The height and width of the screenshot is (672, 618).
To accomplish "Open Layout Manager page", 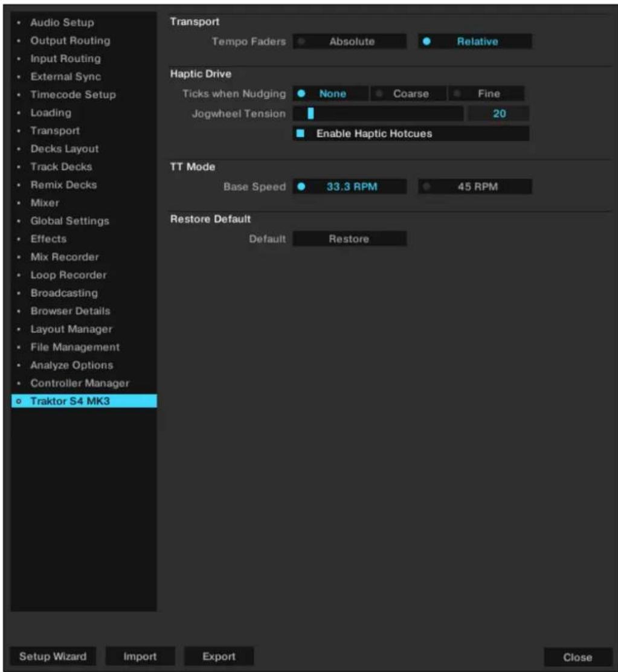I will click(83, 329).
